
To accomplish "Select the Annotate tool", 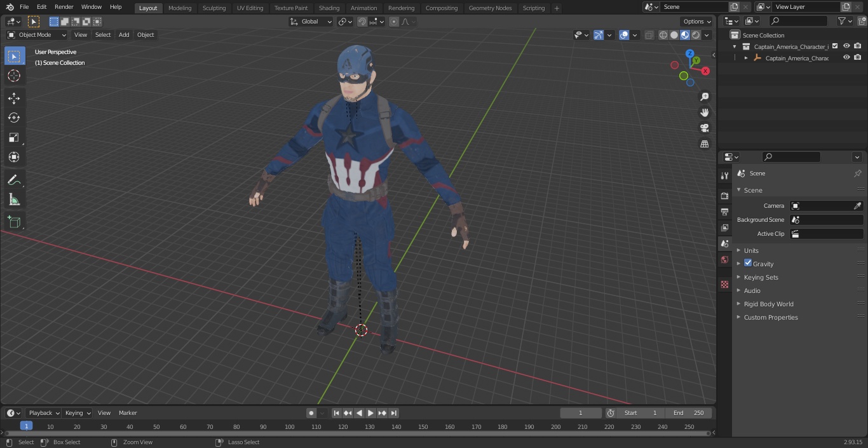I will [14, 180].
